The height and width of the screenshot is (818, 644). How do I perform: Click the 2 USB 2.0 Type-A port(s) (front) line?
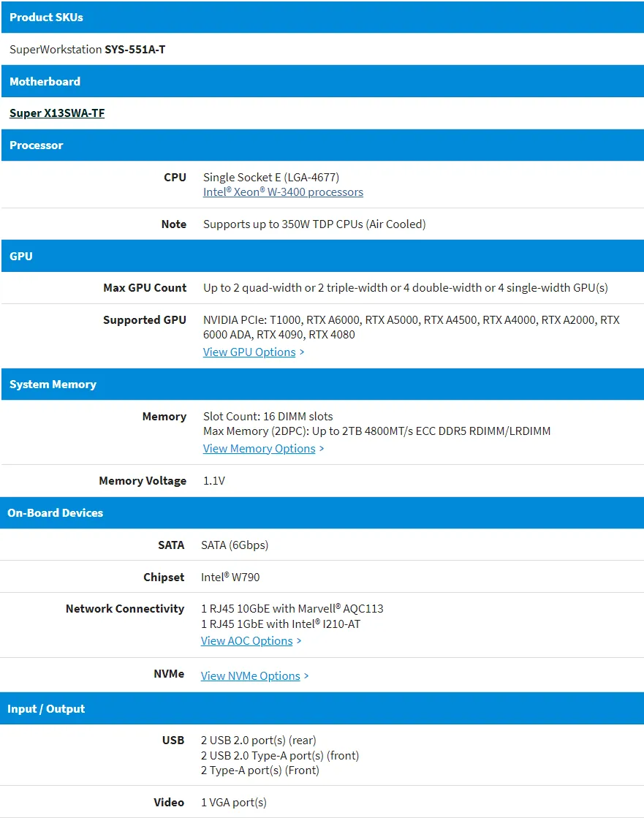click(x=280, y=755)
